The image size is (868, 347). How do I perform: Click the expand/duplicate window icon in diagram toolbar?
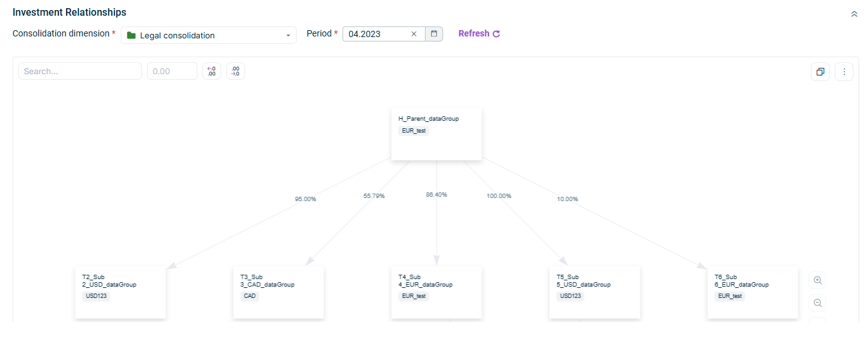[820, 72]
